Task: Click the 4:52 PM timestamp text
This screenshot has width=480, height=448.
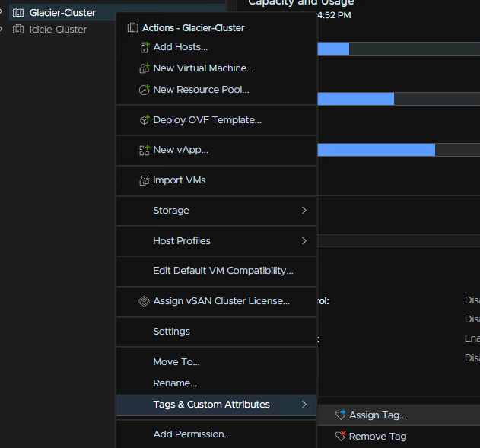Action: coord(334,15)
